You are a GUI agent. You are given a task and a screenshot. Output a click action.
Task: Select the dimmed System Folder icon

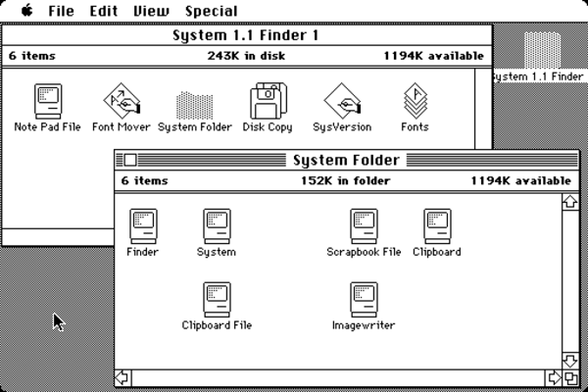(x=195, y=105)
